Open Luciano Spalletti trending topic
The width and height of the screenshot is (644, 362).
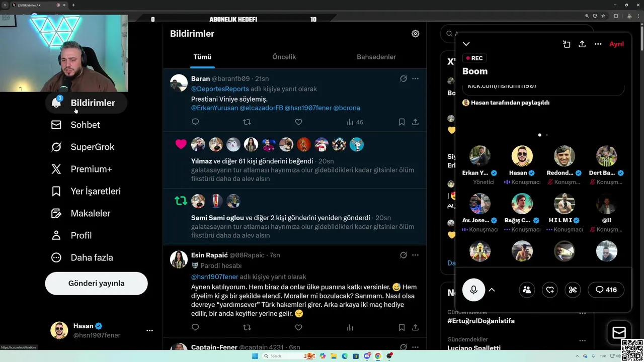[x=474, y=347]
